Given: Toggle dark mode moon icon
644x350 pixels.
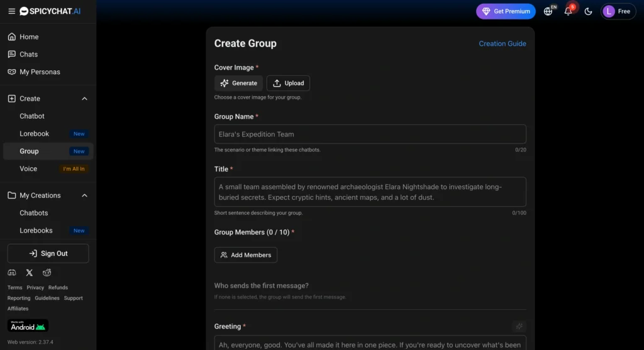Looking at the screenshot, I should 588,11.
